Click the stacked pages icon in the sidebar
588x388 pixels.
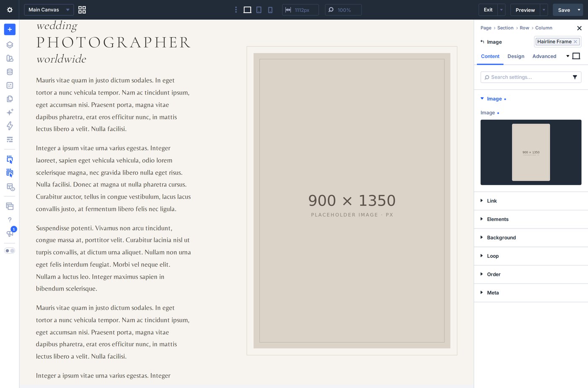pos(10,99)
